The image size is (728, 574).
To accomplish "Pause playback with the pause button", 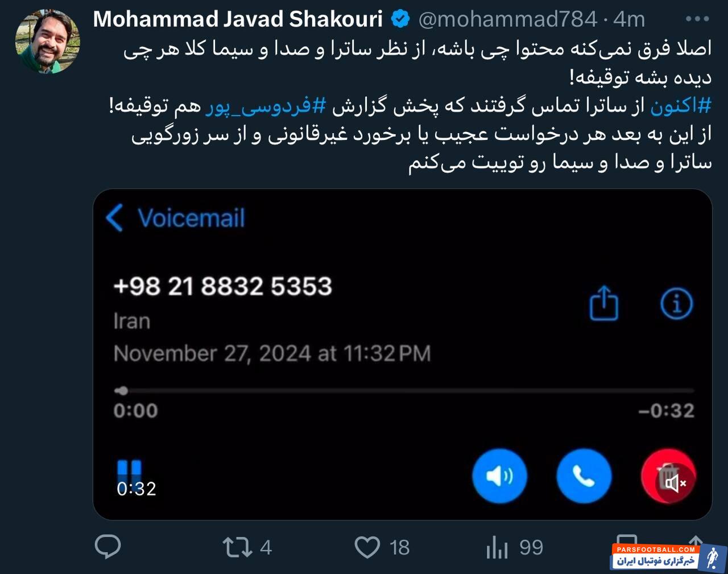I will pyautogui.click(x=129, y=470).
